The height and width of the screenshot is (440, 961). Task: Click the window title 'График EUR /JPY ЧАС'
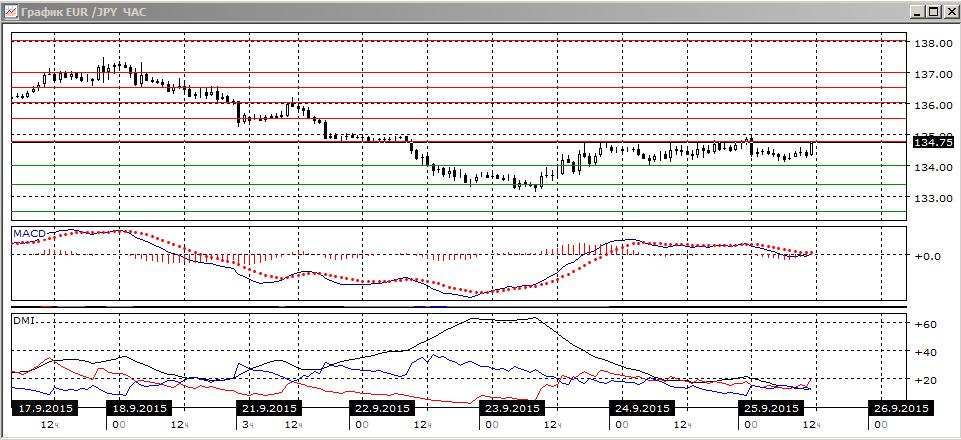83,12
